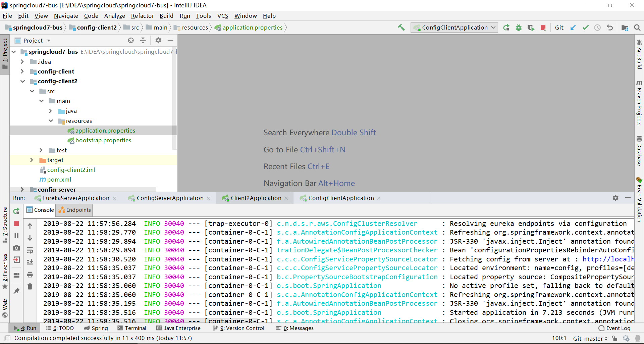
Task: Expand the .idea folder
Action: pos(22,62)
